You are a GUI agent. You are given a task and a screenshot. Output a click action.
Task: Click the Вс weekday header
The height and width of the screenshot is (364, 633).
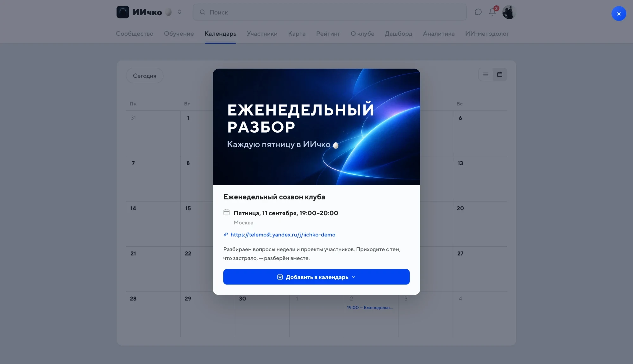460,104
